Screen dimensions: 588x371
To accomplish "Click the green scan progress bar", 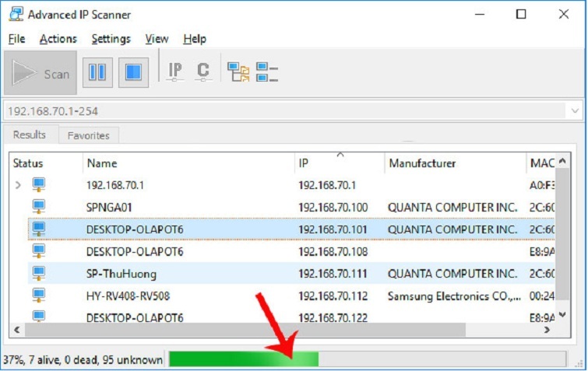I will coord(243,359).
